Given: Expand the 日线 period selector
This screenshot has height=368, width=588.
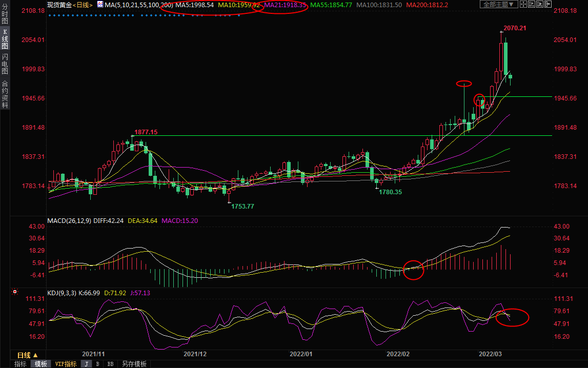Looking at the screenshot, I should click(27, 355).
